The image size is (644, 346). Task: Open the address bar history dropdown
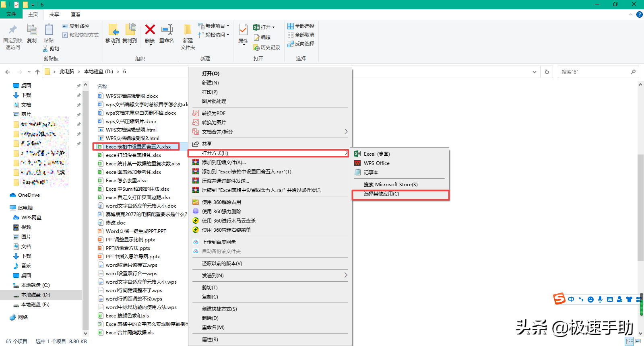pos(534,72)
